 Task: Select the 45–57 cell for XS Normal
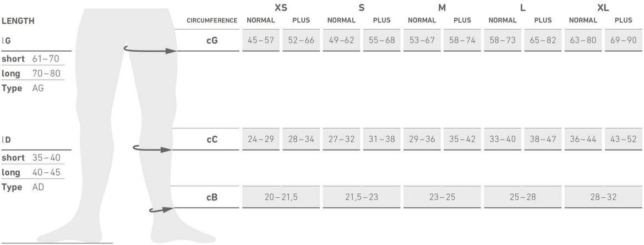261,41
